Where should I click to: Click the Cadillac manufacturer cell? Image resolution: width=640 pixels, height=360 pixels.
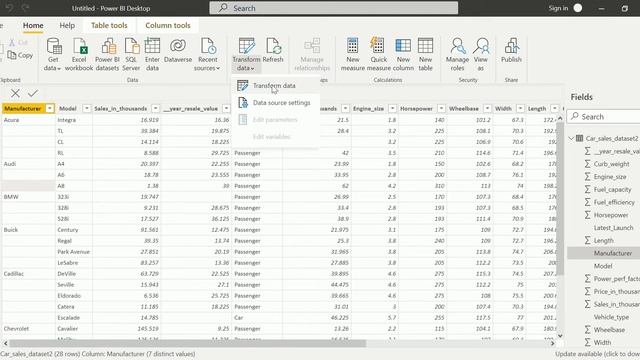pos(29,274)
